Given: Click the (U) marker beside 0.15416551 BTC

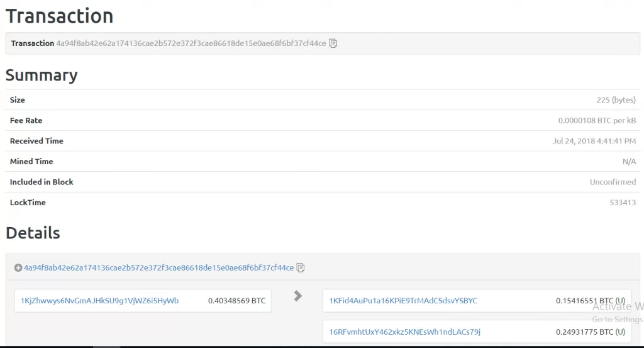Looking at the screenshot, I should click(x=620, y=301).
